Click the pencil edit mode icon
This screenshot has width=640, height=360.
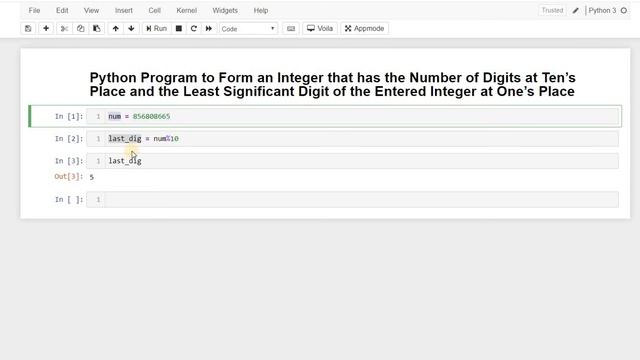coord(576,11)
